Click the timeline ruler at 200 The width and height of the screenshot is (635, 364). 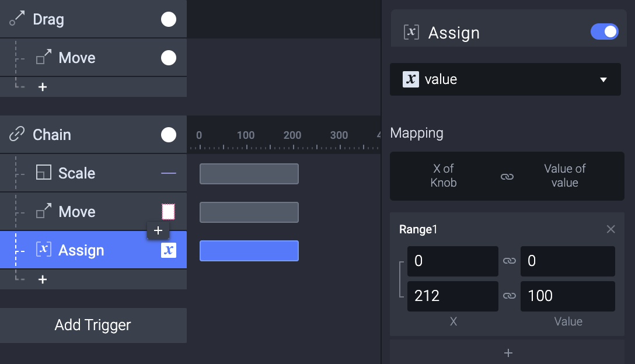(x=292, y=135)
